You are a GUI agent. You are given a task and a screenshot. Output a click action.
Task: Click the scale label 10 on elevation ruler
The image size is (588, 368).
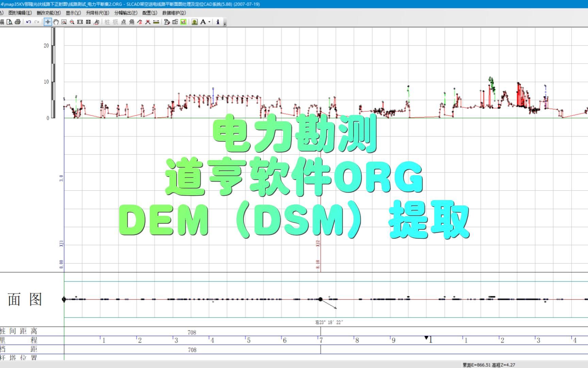tap(46, 82)
